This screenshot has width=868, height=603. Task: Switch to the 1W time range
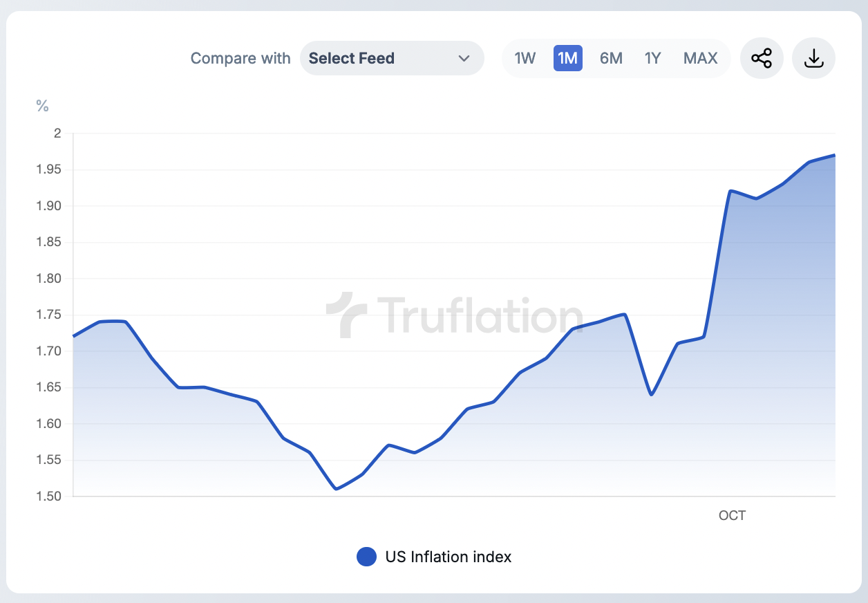(x=525, y=59)
